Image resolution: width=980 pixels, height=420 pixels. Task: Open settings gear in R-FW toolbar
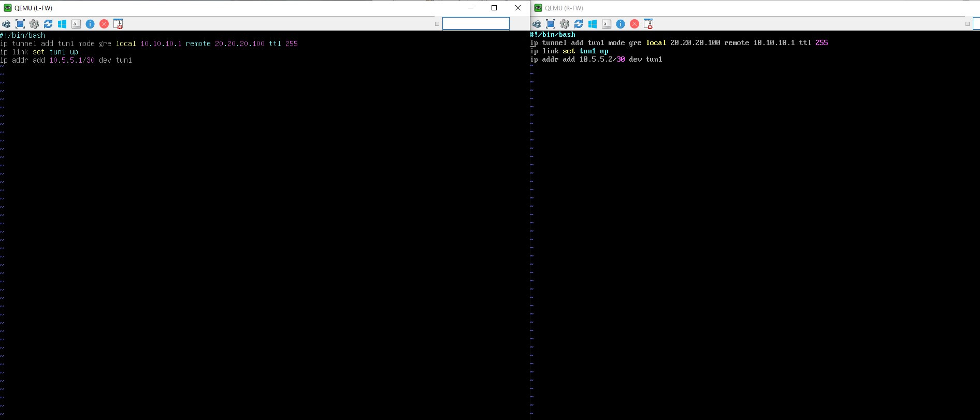565,24
